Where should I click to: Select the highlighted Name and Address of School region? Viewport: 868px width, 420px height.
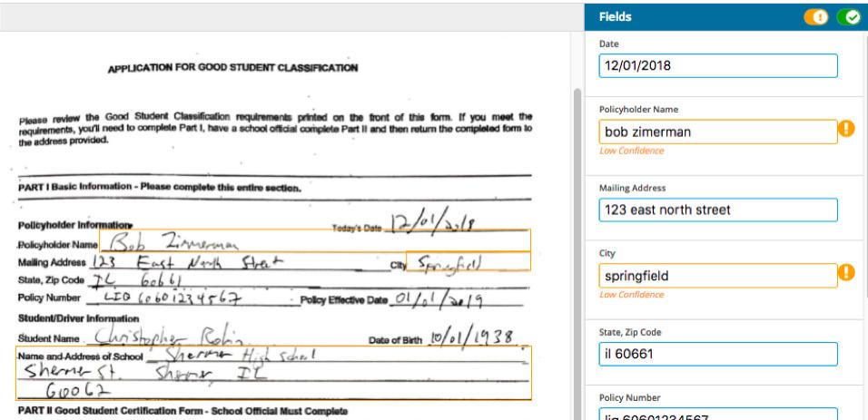pyautogui.click(x=273, y=373)
